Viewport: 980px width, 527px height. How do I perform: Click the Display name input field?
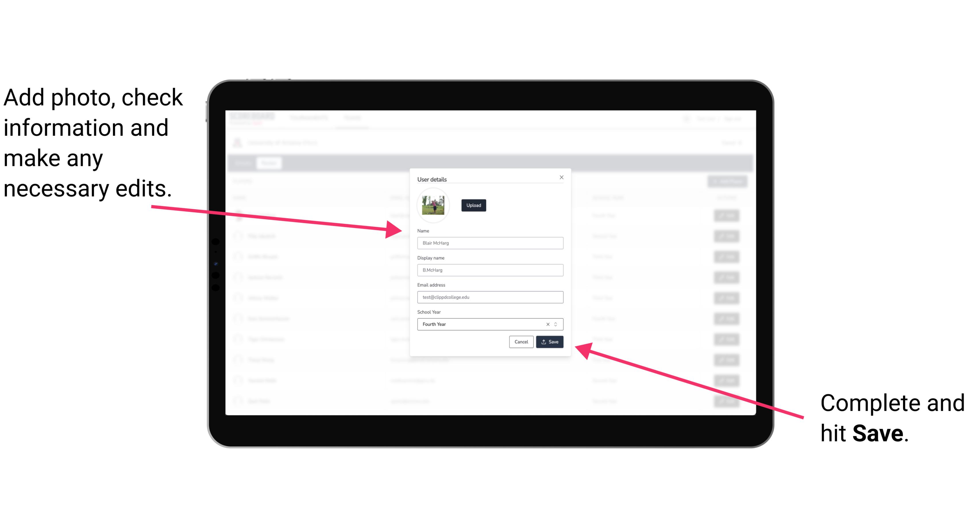click(490, 270)
